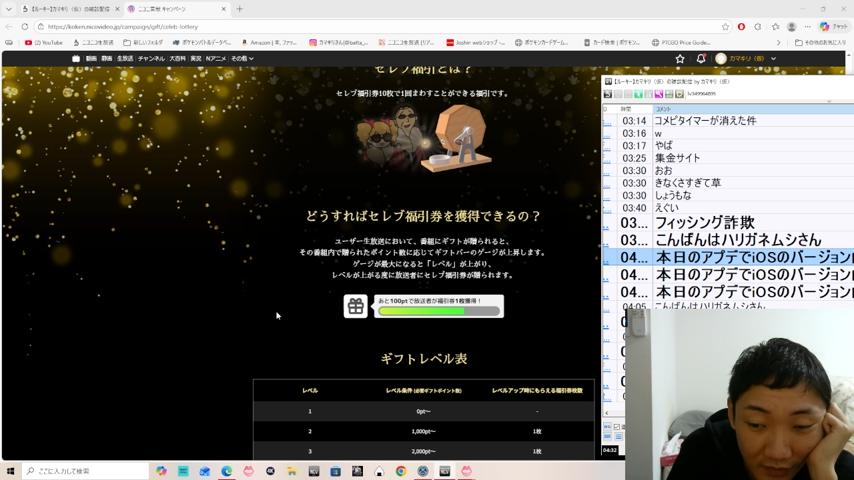
Task: Click the address bar URL field
Action: [x=376, y=27]
